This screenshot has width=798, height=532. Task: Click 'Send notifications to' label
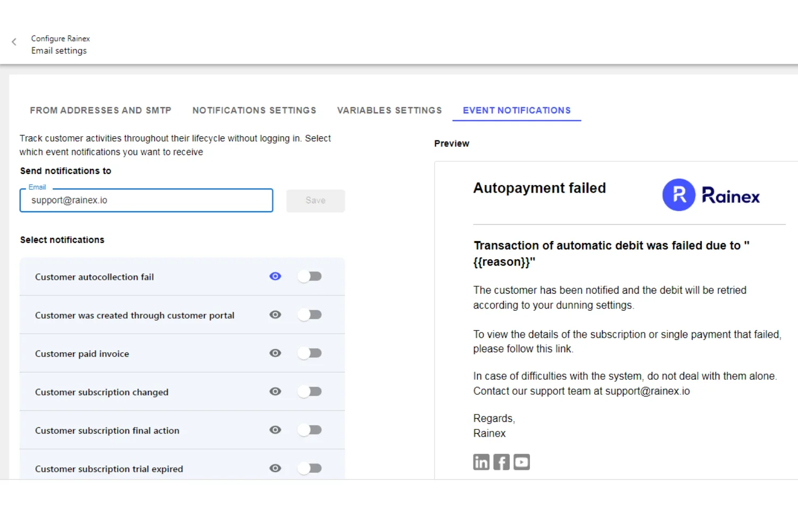[x=65, y=171]
